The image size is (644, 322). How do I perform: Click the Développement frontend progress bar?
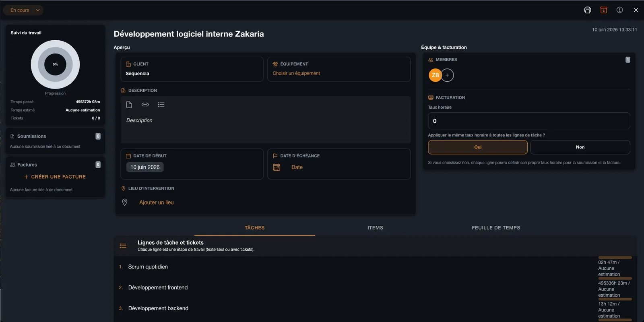615,278
